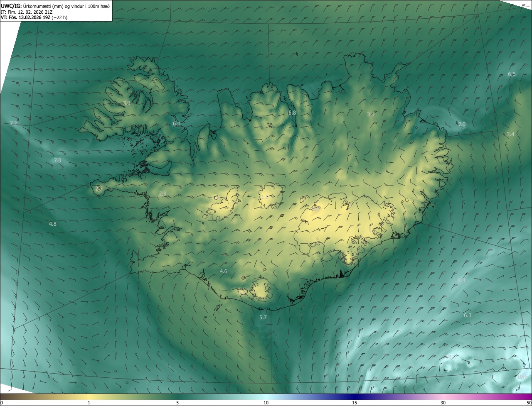Click the 10.6 value label
The width and height of the screenshot is (532, 406).
pyautogui.click(x=522, y=377)
